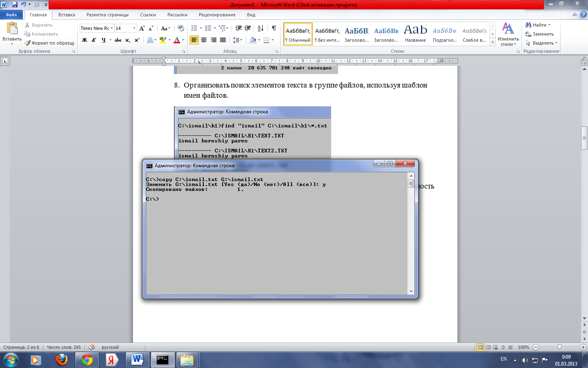
Task: Apply the Обычный style
Action: (x=298, y=34)
